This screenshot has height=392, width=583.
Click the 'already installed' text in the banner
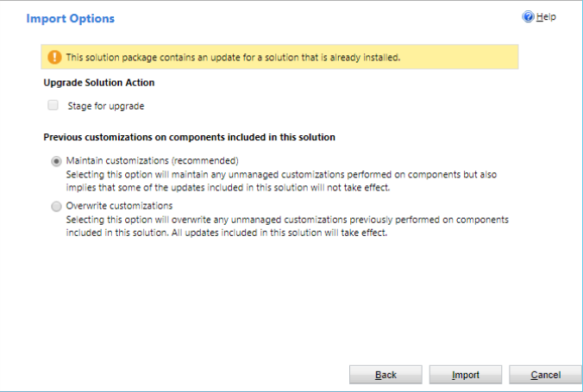[367, 58]
